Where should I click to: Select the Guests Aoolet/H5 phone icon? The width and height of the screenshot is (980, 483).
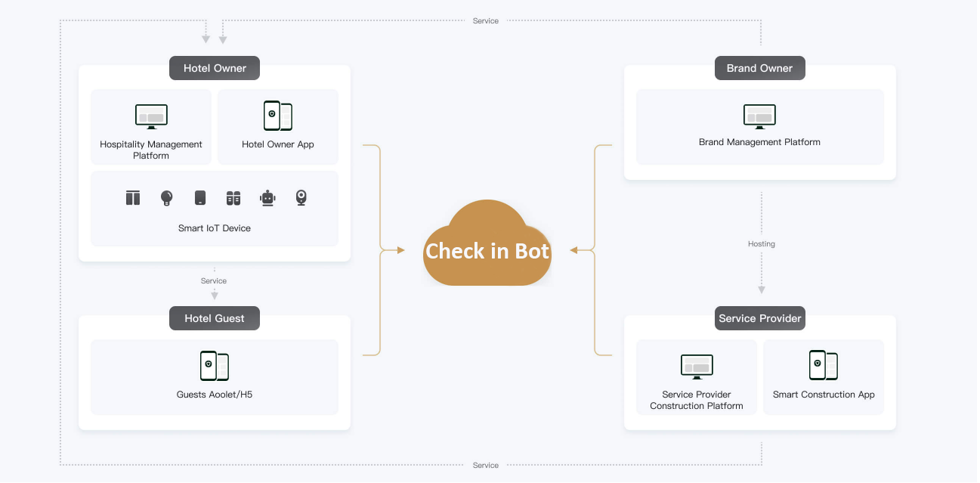pyautogui.click(x=215, y=366)
